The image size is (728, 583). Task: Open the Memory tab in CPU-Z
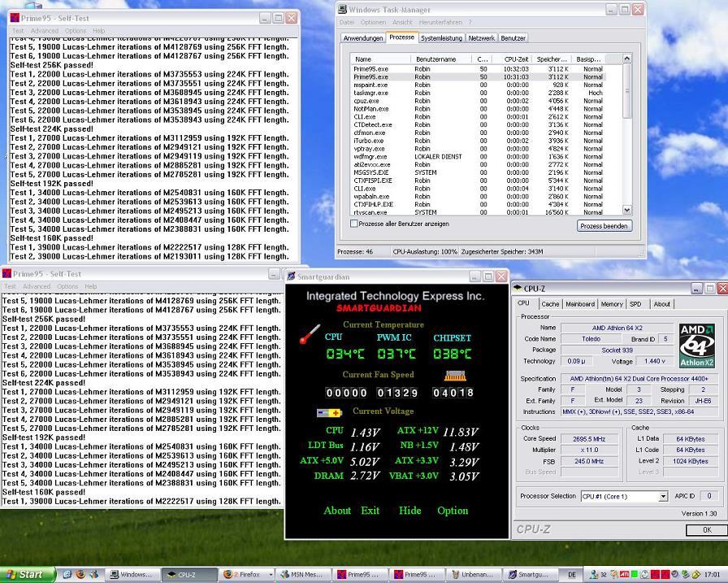[612, 304]
